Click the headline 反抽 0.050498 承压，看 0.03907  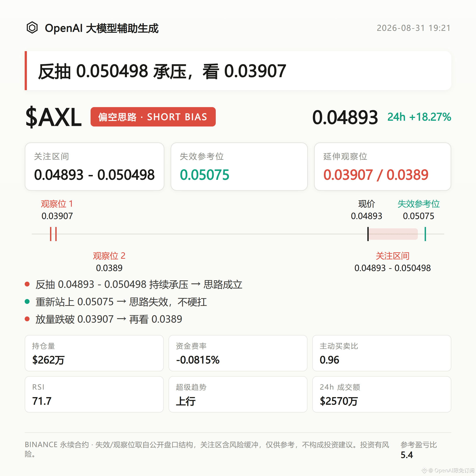tap(162, 71)
